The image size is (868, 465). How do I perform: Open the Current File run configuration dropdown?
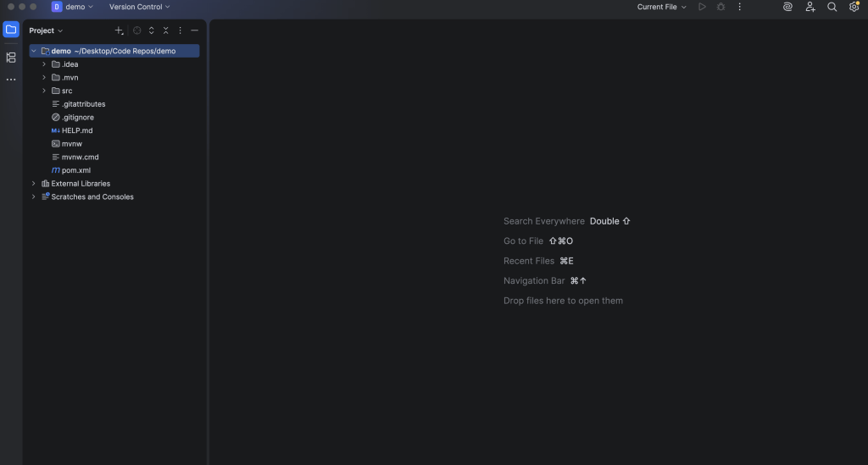661,7
